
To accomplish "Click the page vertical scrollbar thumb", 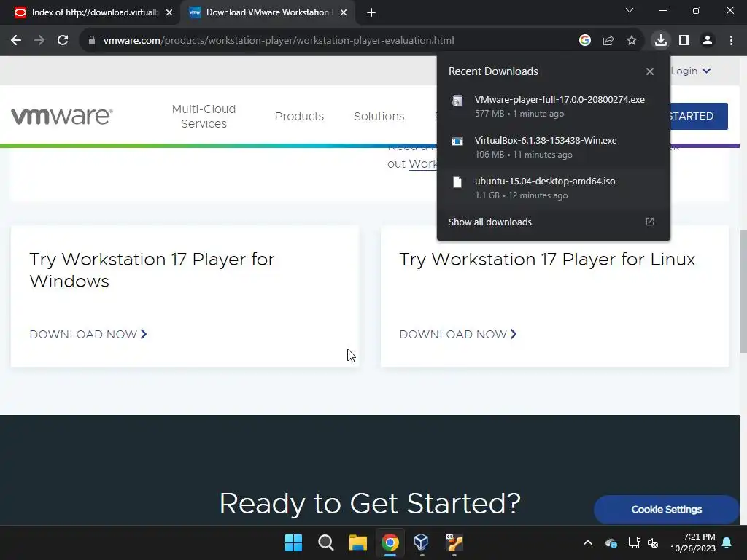I will 743,290.
